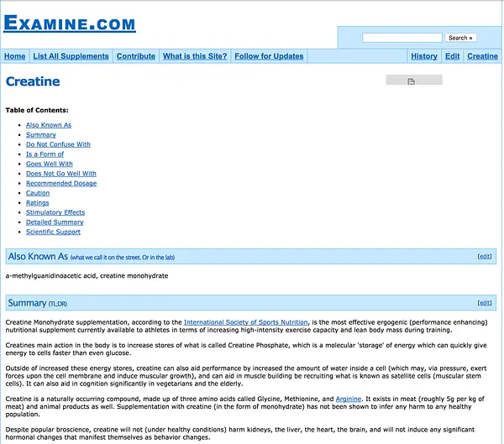Jump to Also Known As section
The width and height of the screenshot is (504, 444).
(49, 125)
